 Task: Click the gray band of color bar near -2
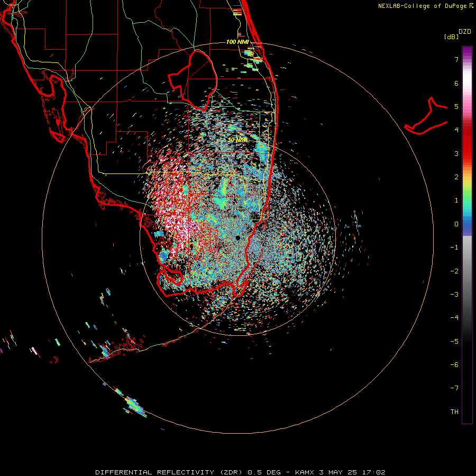[x=467, y=271]
